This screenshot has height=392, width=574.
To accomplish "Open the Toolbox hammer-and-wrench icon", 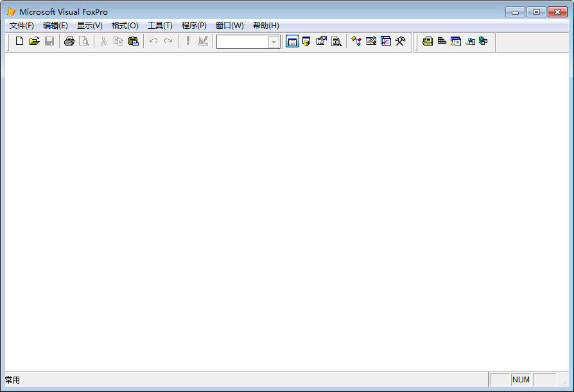I will [x=401, y=41].
